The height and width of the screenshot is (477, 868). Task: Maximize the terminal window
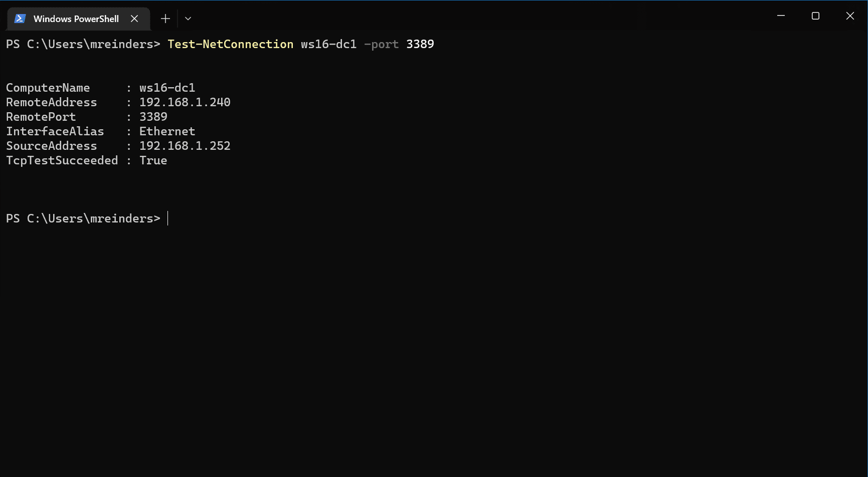[815, 16]
